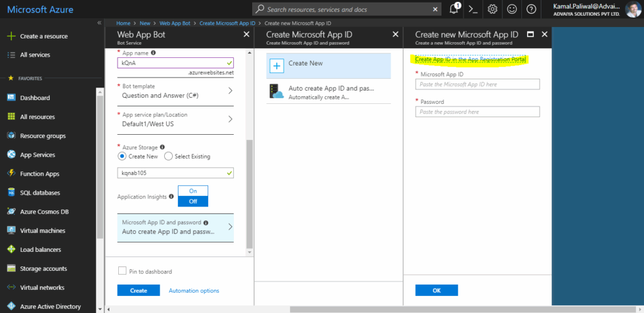This screenshot has width=644, height=313.
Task: Close the Create Microsoft App ID blade
Action: 396,34
